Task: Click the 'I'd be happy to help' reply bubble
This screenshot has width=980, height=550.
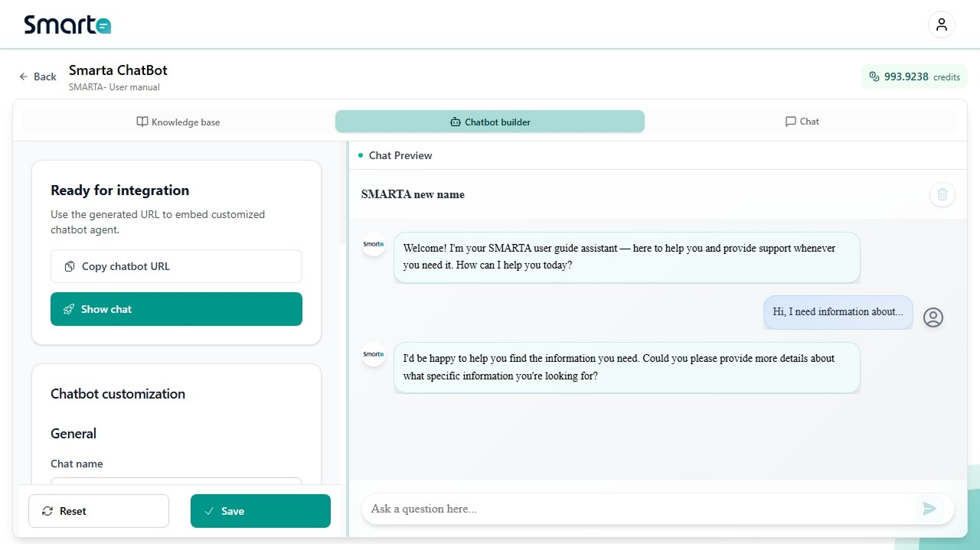Action: point(627,367)
